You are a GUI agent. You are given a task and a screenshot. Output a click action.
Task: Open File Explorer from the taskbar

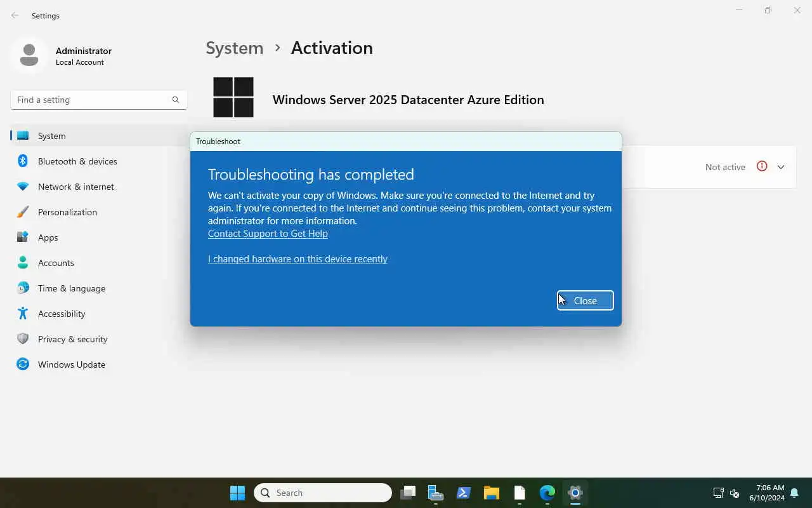492,493
